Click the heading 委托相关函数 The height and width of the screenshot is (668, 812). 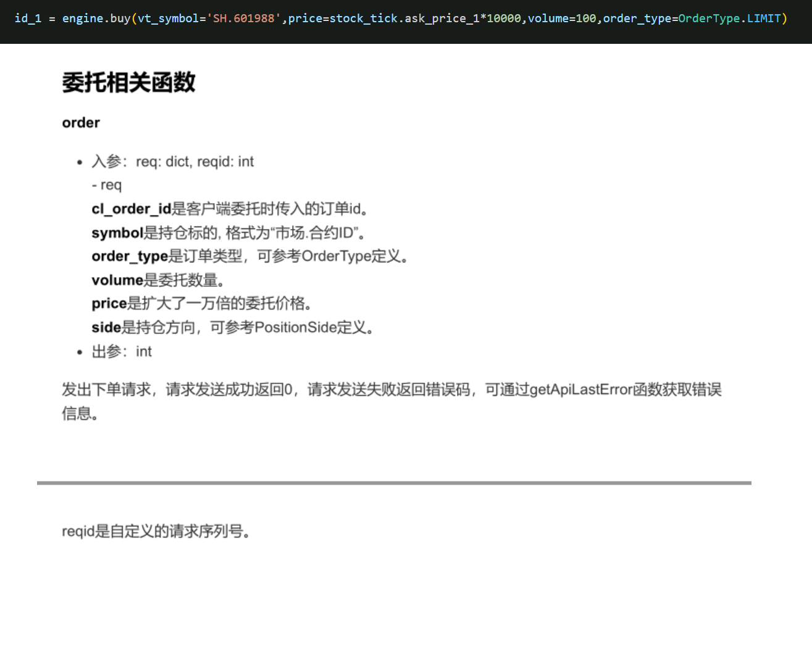128,82
